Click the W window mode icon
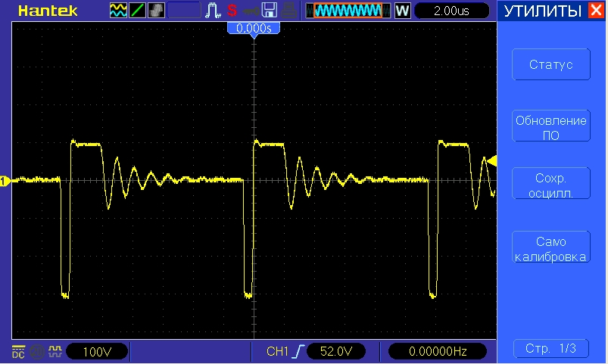This screenshot has height=364, width=608. pos(402,11)
